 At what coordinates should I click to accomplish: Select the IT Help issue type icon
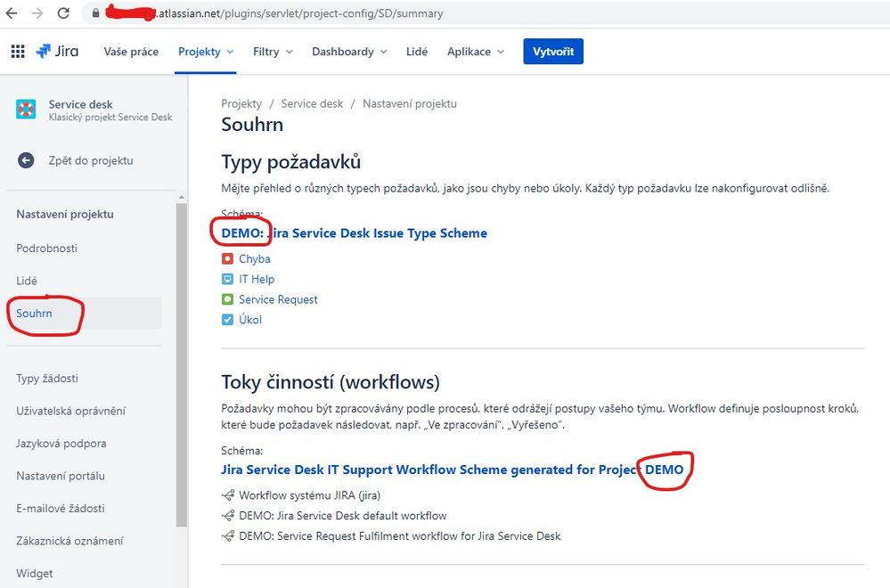[230, 279]
